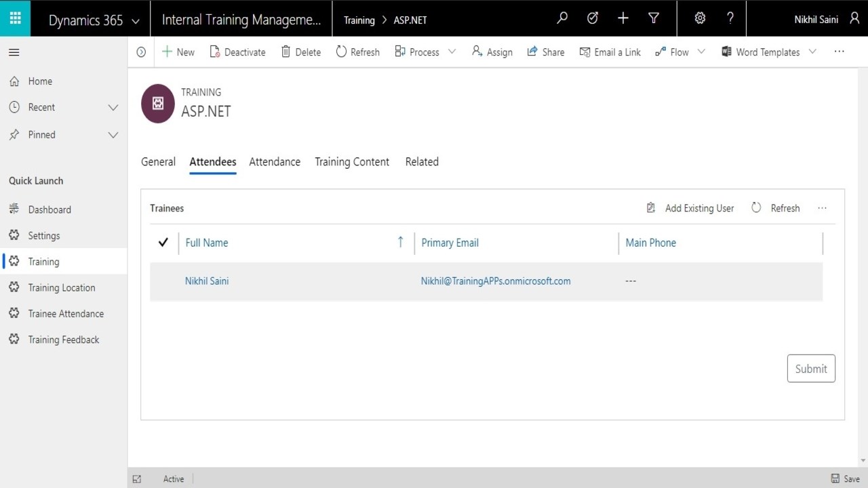
Task: Open the user profile person icon
Action: pyautogui.click(x=854, y=19)
